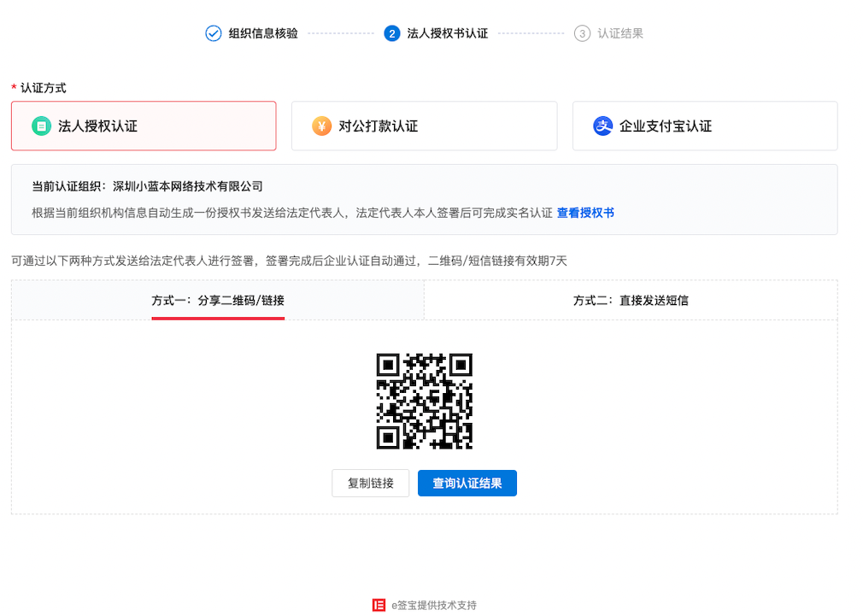Image resolution: width=863 pixels, height=616 pixels.
Task: Choose the 对公打款认证 method option
Action: coord(424,126)
